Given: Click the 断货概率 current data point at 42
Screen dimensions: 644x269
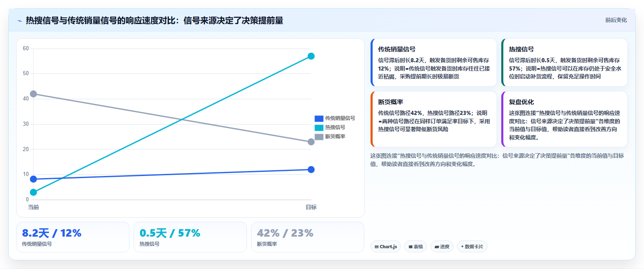Looking at the screenshot, I should pos(33,94).
